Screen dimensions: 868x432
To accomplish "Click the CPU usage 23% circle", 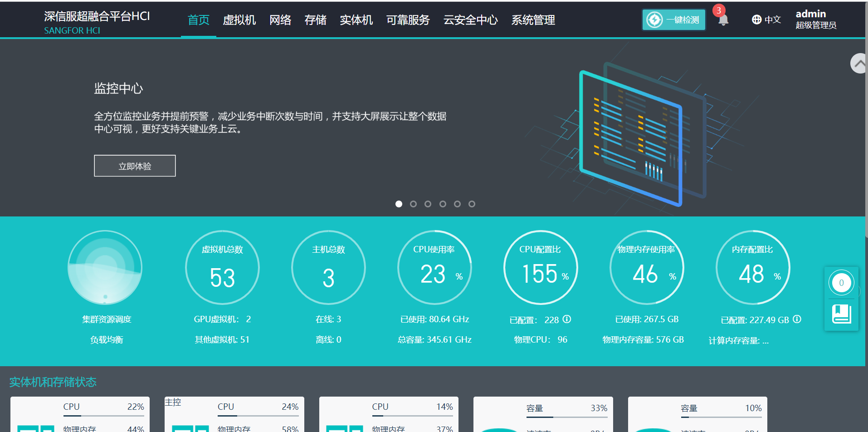I will pos(434,268).
